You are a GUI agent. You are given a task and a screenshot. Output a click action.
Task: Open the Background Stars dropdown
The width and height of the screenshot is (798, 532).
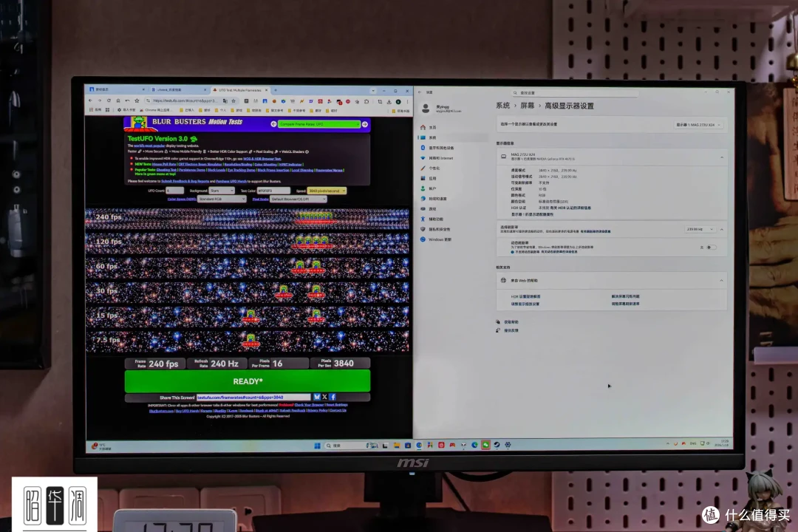pos(222,191)
